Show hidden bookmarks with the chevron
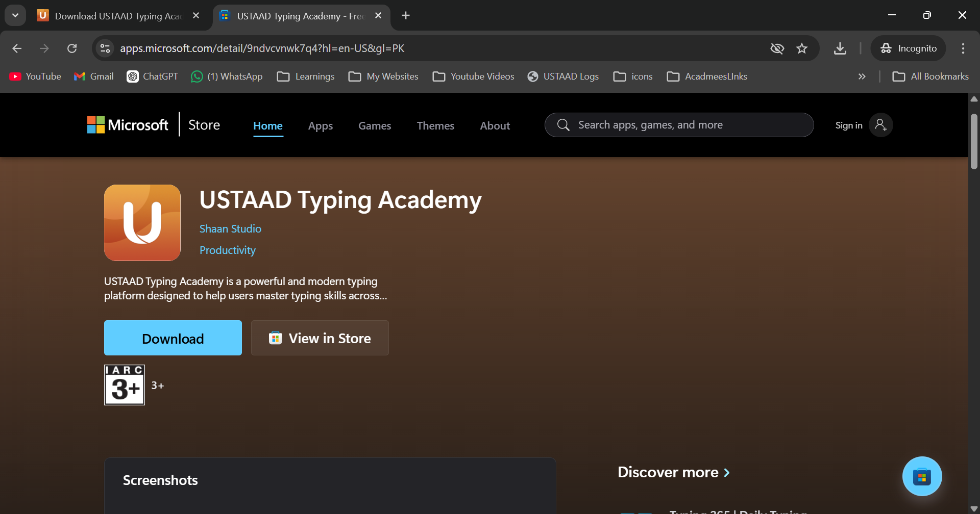Screen dimensions: 980x514 click(862, 76)
